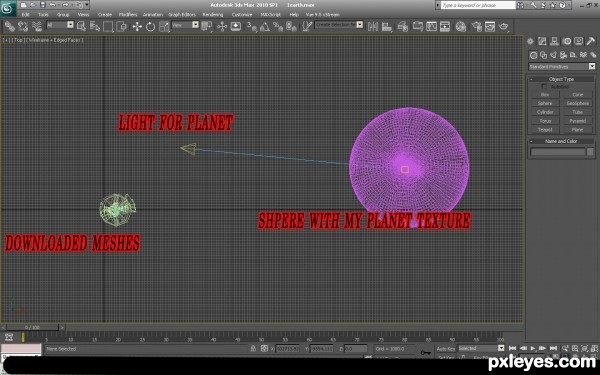Click the Edit Named Selection Sets icon

(307, 26)
